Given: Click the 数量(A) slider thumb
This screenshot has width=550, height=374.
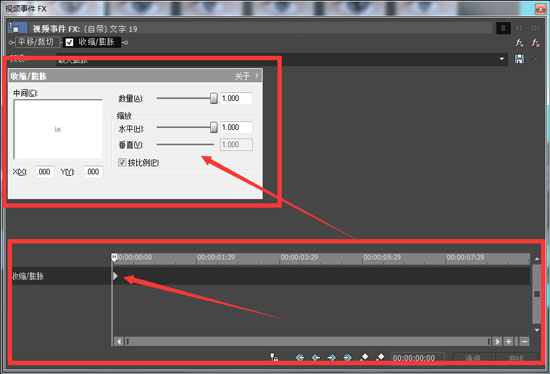Looking at the screenshot, I should click(x=214, y=98).
